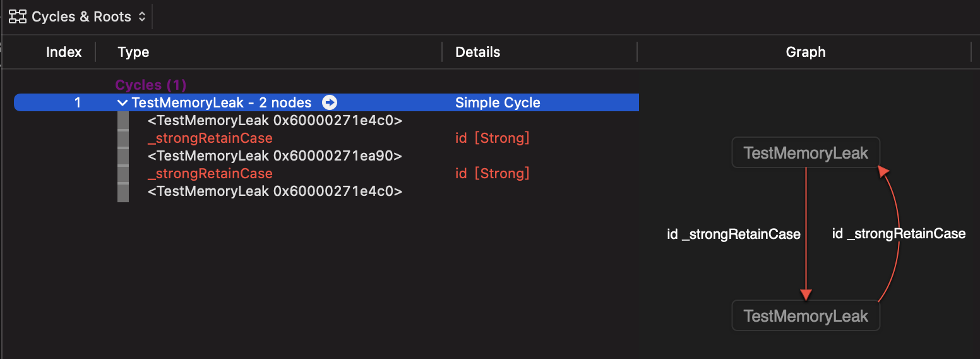Select the bottom TestMemoryLeak 0x60000271e4c0 row
980x359 pixels.
click(x=274, y=191)
